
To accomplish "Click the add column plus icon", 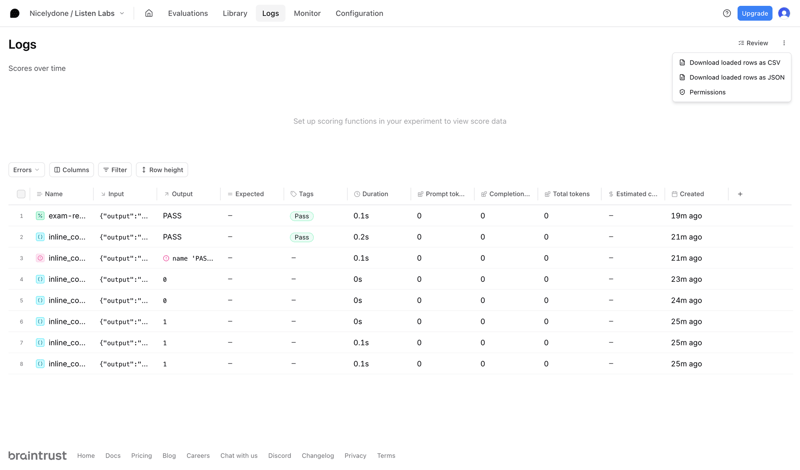I will click(740, 194).
